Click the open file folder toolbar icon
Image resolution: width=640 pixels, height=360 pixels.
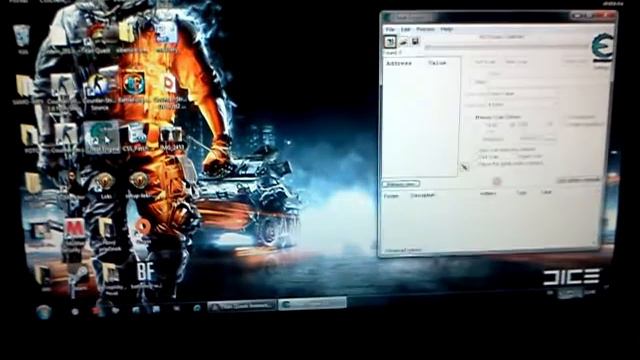coord(403,42)
